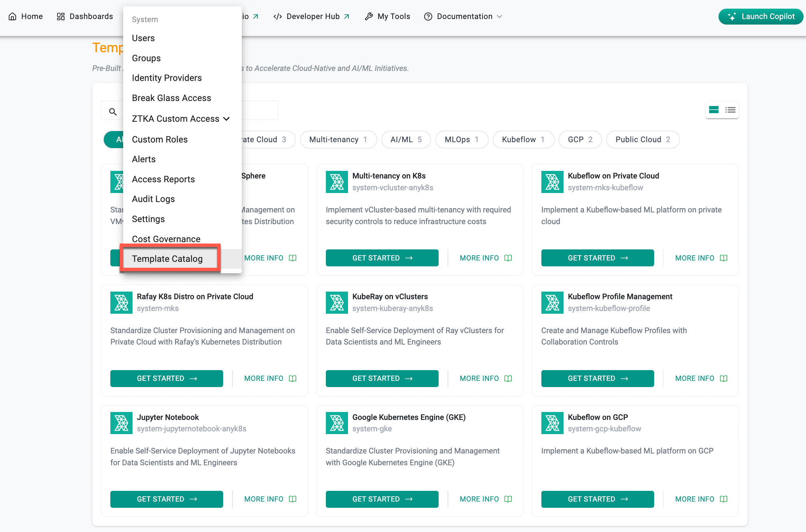
Task: Select Settings in System menu
Action: click(182, 219)
